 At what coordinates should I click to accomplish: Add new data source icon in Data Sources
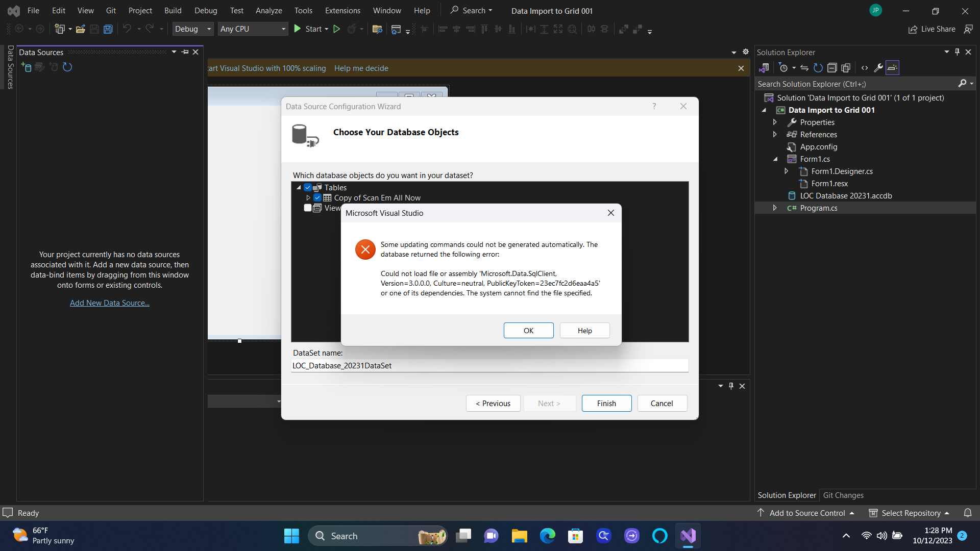(26, 67)
